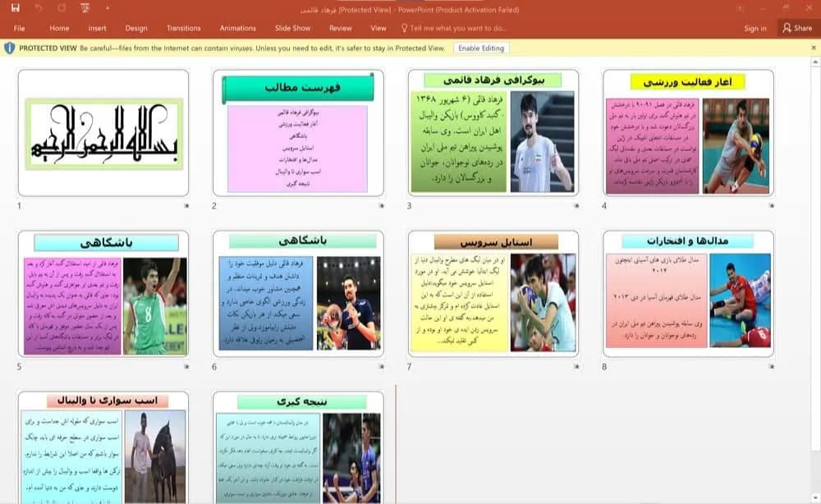Click Sign in link
Image resolution: width=821 pixels, height=504 pixels.
[755, 28]
